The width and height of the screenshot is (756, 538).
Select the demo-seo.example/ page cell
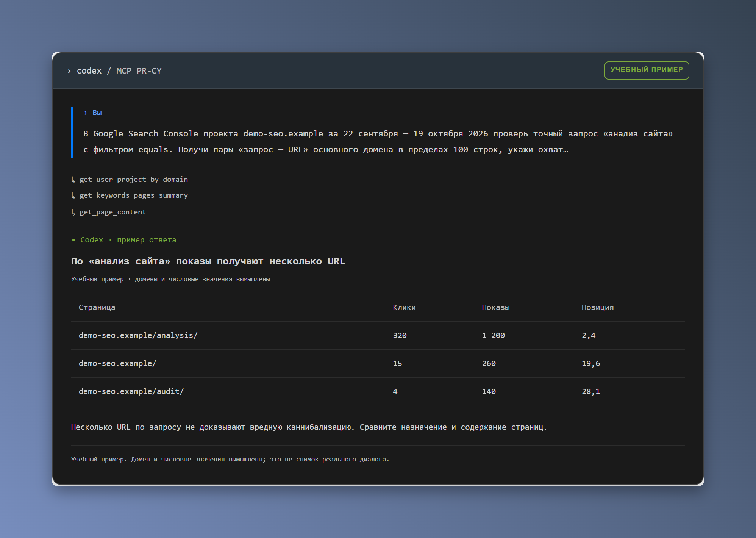coord(117,364)
